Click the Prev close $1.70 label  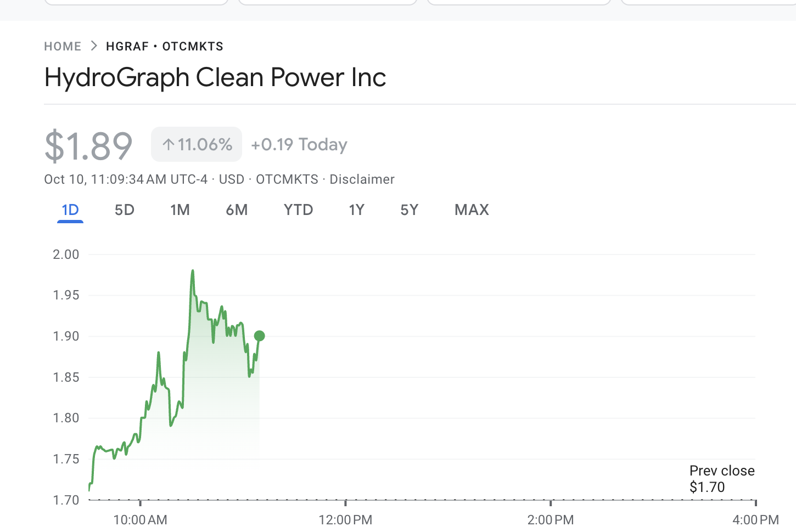[721, 479]
